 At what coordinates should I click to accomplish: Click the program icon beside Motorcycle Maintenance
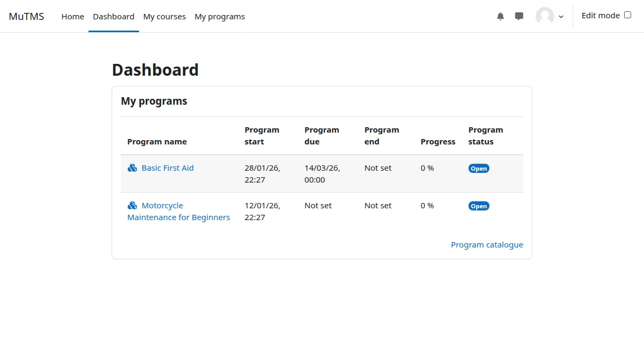(132, 205)
